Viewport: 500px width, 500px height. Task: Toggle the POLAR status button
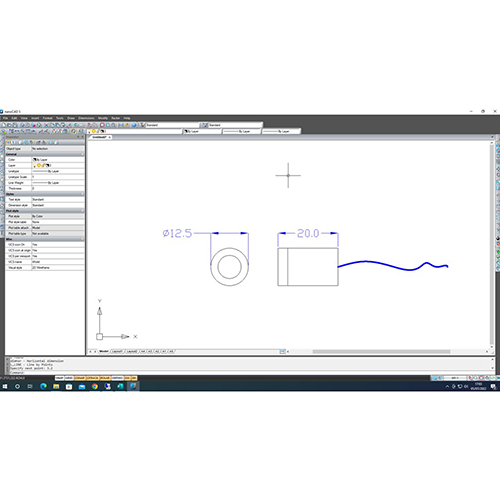[105, 378]
